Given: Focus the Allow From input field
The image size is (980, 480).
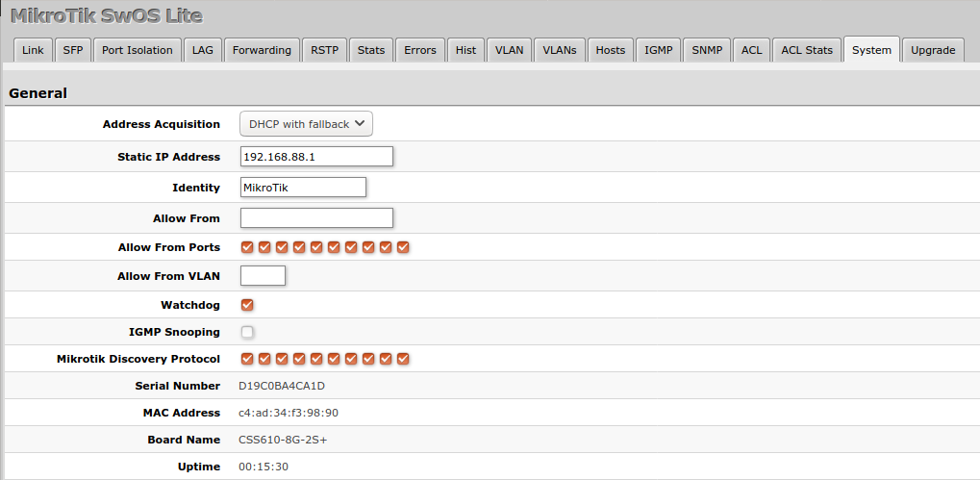Looking at the screenshot, I should [316, 217].
